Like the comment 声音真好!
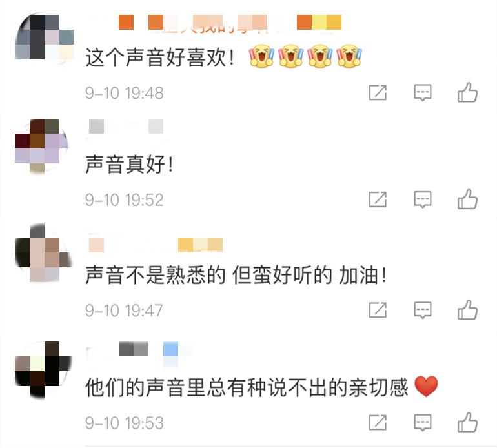 [x=467, y=199]
